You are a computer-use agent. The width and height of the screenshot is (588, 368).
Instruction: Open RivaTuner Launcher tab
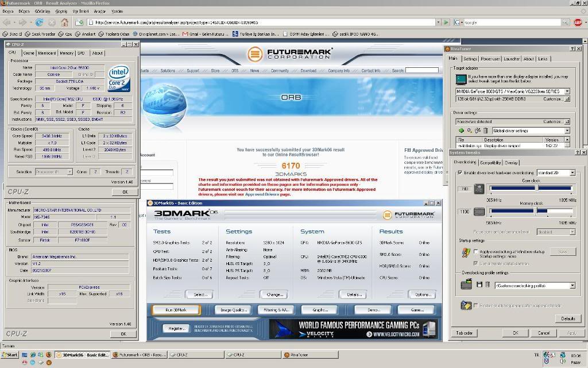(512, 59)
